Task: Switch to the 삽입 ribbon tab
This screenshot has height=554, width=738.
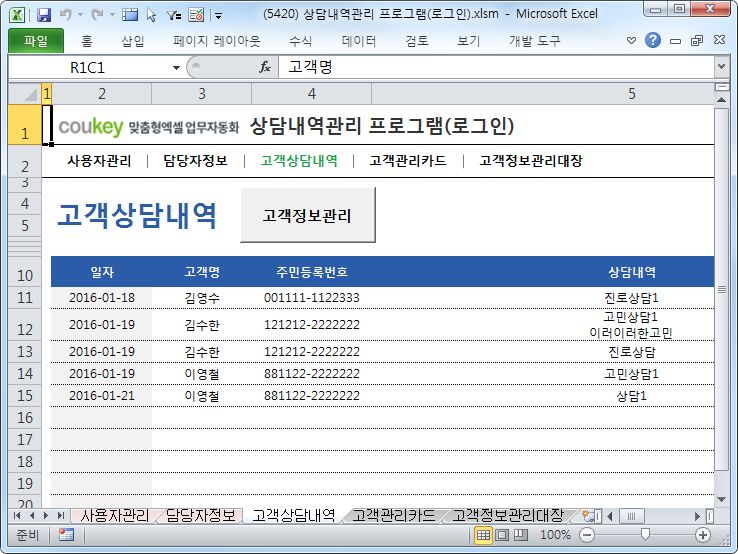Action: click(x=133, y=41)
